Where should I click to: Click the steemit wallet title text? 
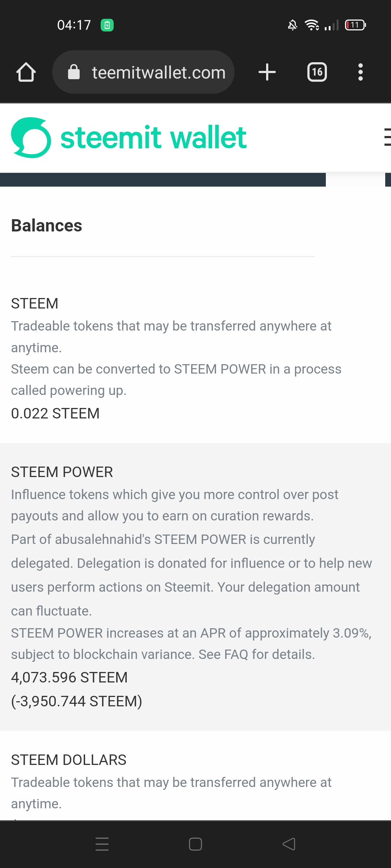pyautogui.click(x=154, y=137)
